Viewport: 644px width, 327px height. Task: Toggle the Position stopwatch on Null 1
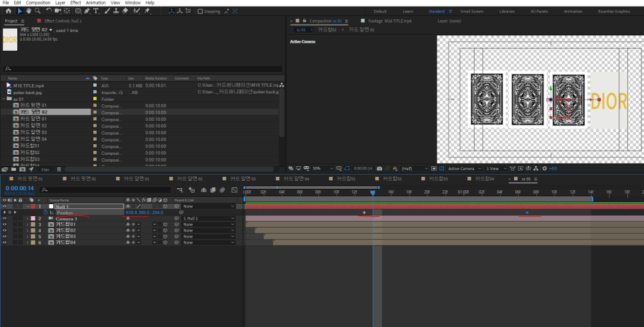coord(45,213)
